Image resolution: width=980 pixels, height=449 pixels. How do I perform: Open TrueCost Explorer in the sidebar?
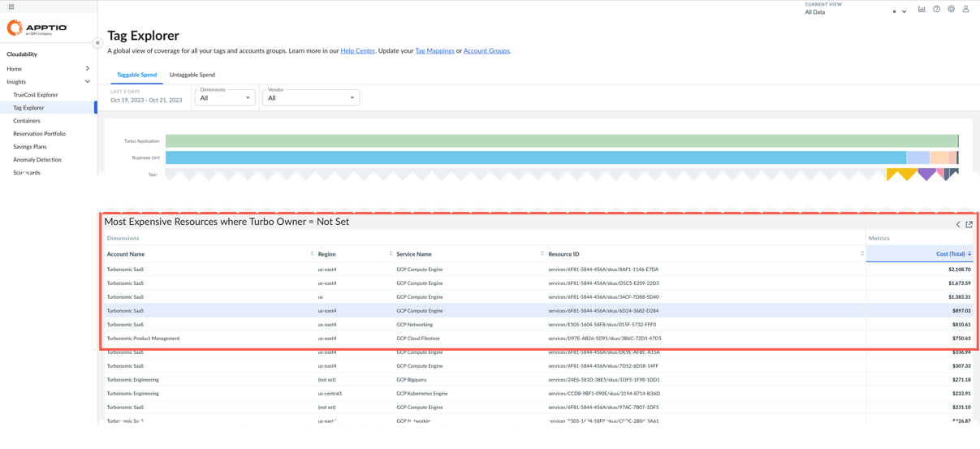(36, 94)
